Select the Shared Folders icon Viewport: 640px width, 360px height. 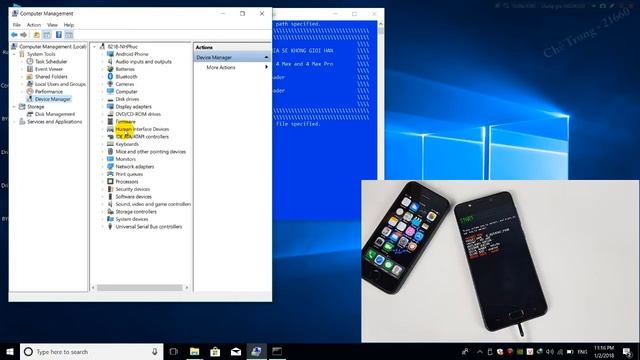point(30,77)
